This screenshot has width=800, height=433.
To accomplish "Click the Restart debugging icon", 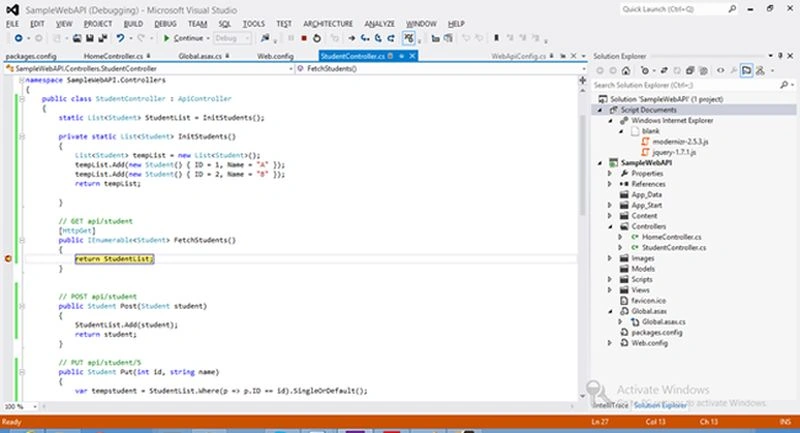I will click(317, 38).
